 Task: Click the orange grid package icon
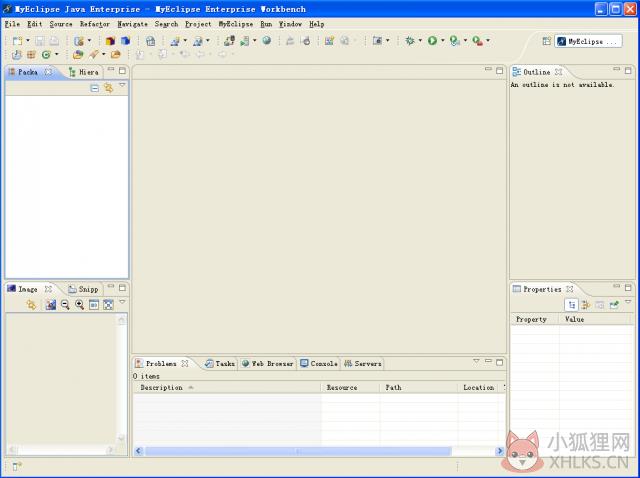[31, 54]
